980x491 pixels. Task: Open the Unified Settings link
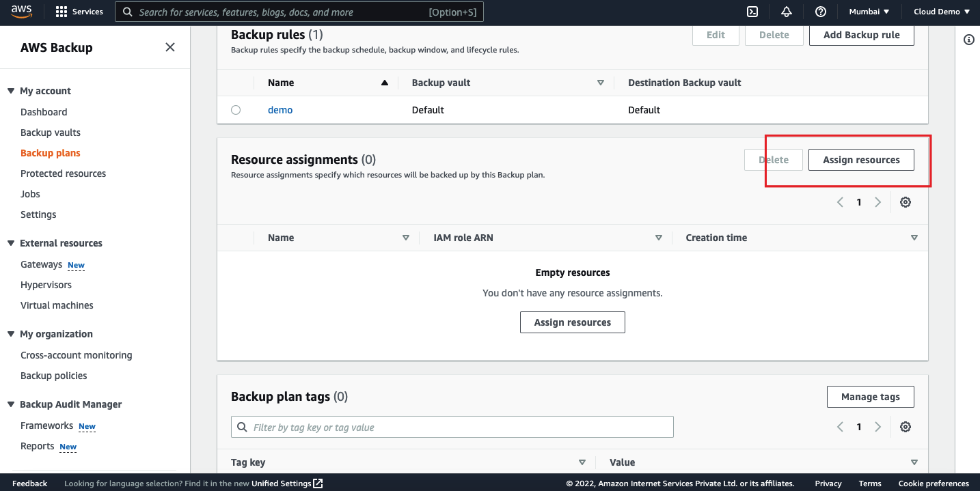click(x=282, y=483)
